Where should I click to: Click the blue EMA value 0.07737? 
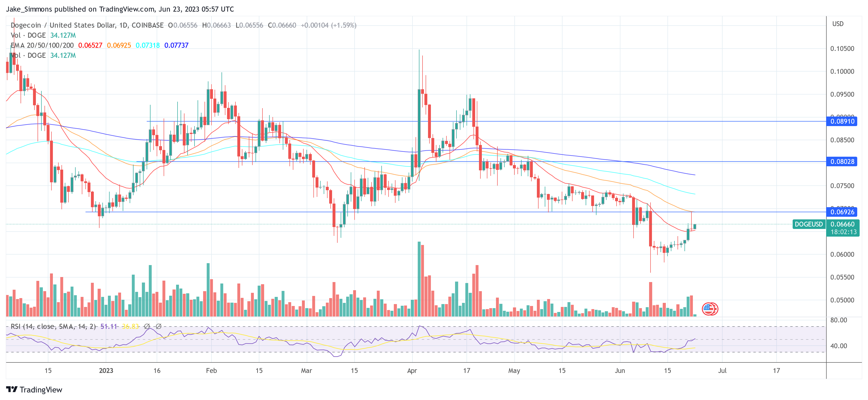pyautogui.click(x=176, y=45)
